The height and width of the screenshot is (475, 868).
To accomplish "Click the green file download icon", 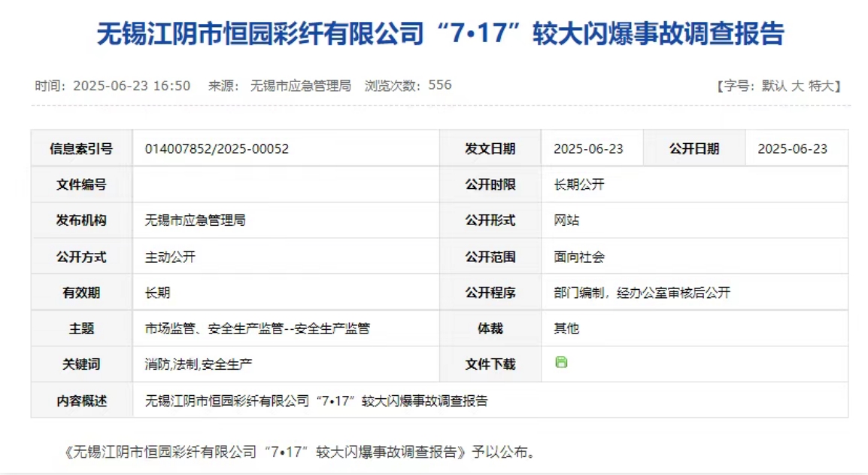I will coord(561,363).
